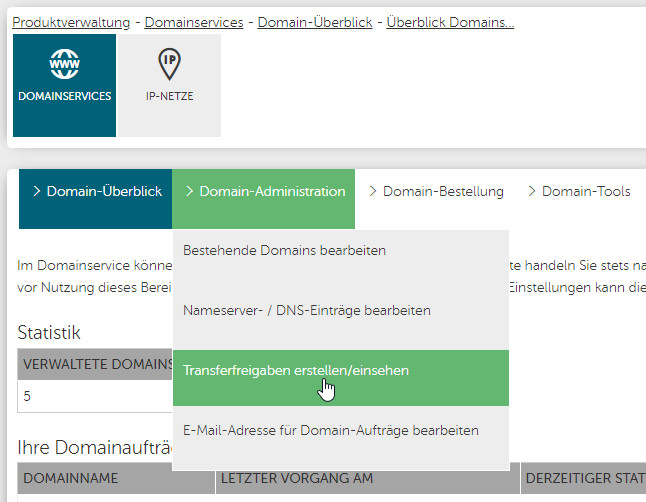646x502 pixels.
Task: Go to the Domainservices breadcrumb link
Action: (193, 22)
